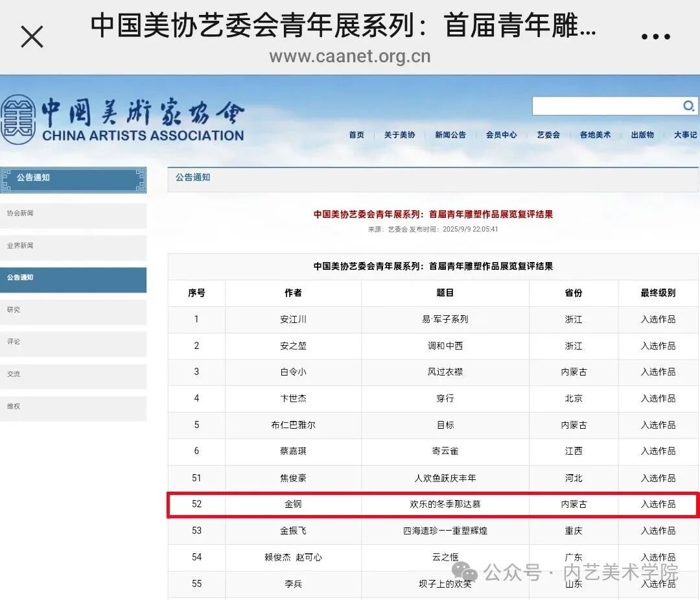Open 大事记 navigation item
The height and width of the screenshot is (600, 700).
(685, 135)
